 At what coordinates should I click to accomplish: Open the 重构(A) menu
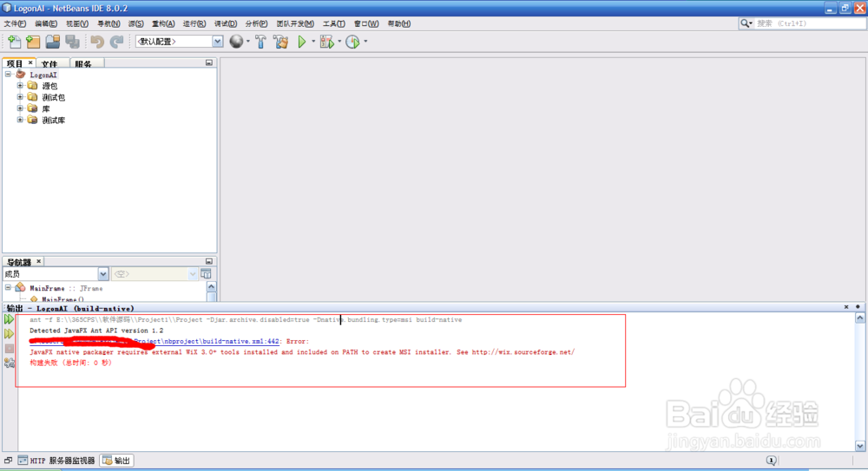click(x=163, y=23)
